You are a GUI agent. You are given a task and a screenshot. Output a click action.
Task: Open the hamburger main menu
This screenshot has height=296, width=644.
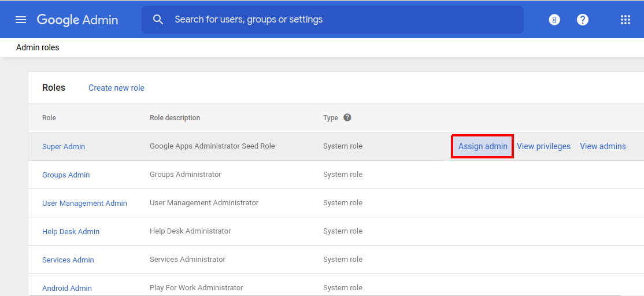click(x=21, y=20)
